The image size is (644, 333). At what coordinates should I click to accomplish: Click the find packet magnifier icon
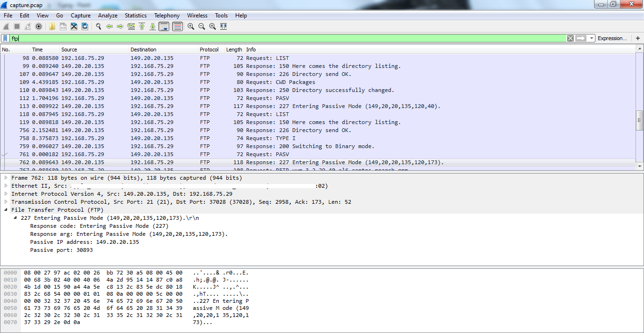[x=99, y=27]
